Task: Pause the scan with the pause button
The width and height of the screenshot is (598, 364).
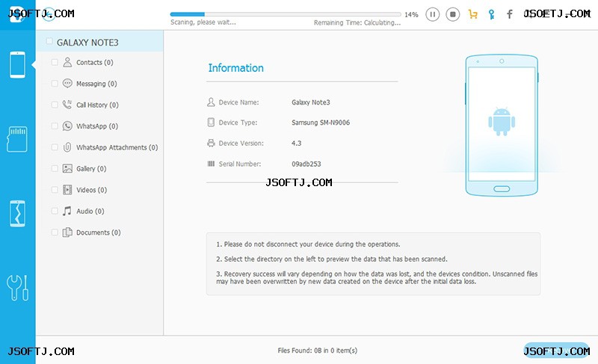Action: pyautogui.click(x=432, y=14)
